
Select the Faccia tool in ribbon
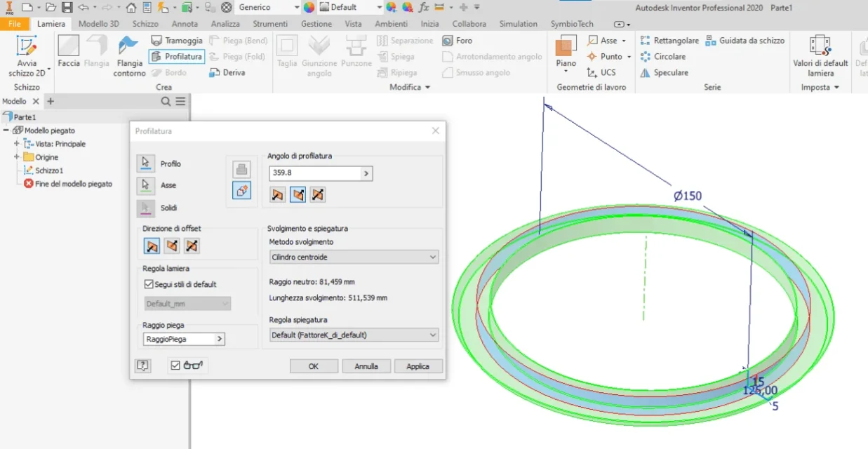(x=69, y=51)
